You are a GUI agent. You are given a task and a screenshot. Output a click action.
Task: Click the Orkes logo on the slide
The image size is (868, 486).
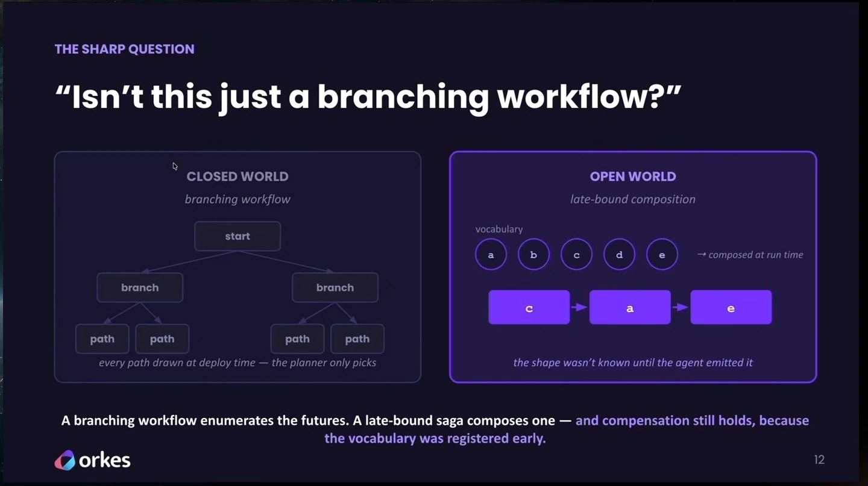point(92,460)
